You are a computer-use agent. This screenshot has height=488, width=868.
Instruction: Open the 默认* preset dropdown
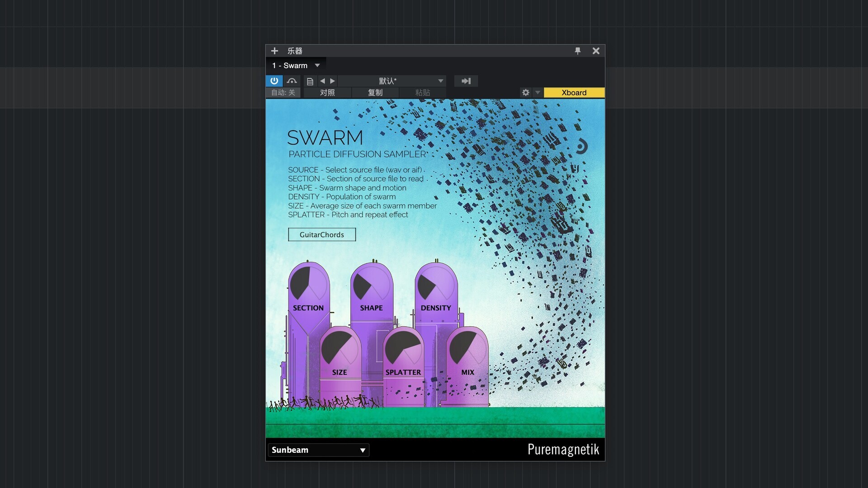click(x=392, y=81)
